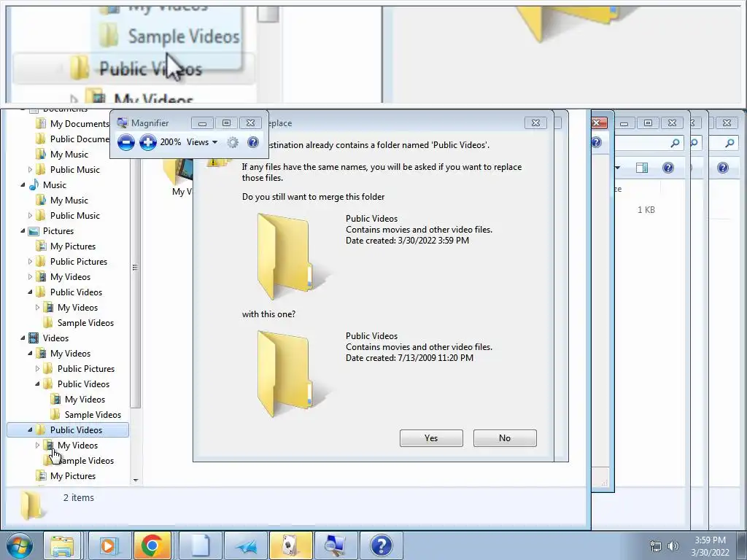Viewport: 747px width, 560px height.
Task: Open the Magnifier Views dropdown
Action: [x=202, y=142]
